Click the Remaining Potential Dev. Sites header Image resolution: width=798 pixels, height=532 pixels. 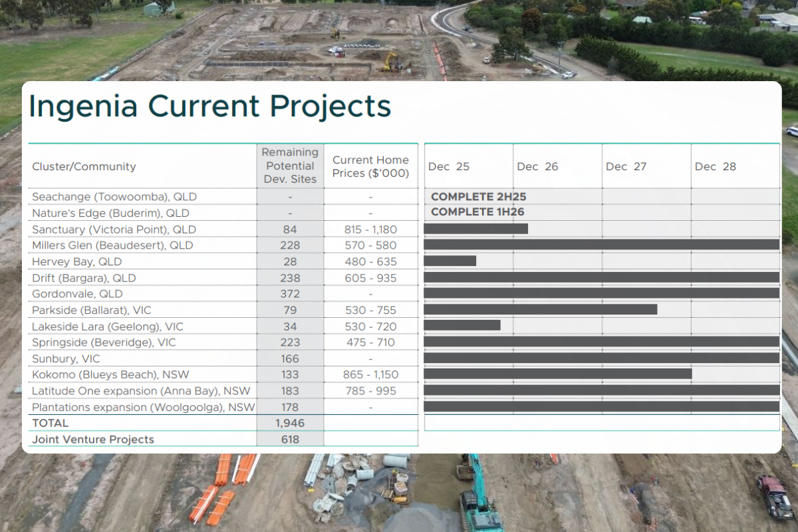tap(289, 166)
